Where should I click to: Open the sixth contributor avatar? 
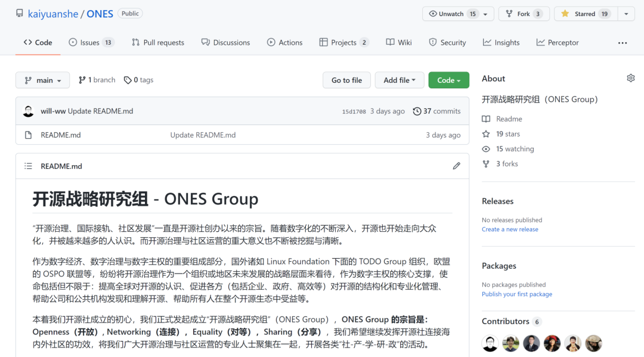point(593,343)
